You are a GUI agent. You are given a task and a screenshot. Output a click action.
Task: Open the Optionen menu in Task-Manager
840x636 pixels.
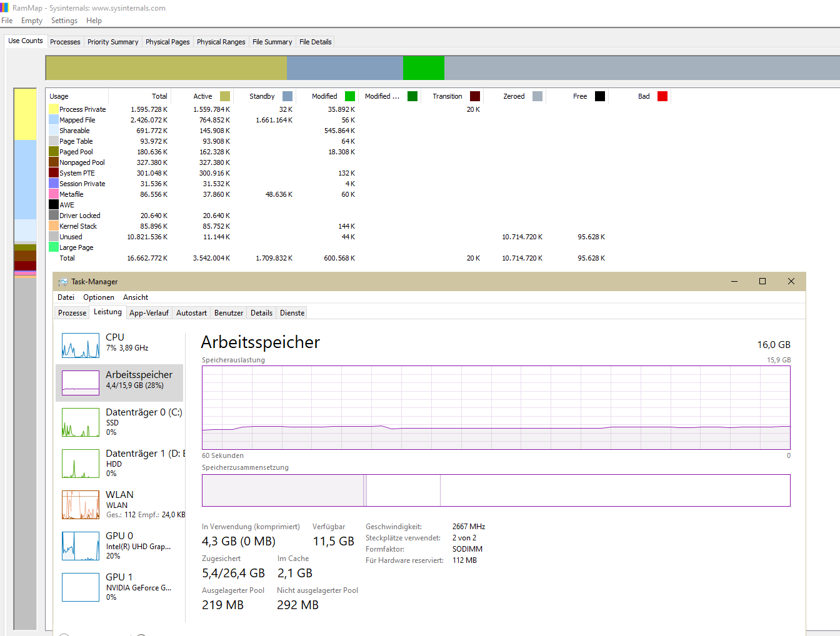[99, 297]
